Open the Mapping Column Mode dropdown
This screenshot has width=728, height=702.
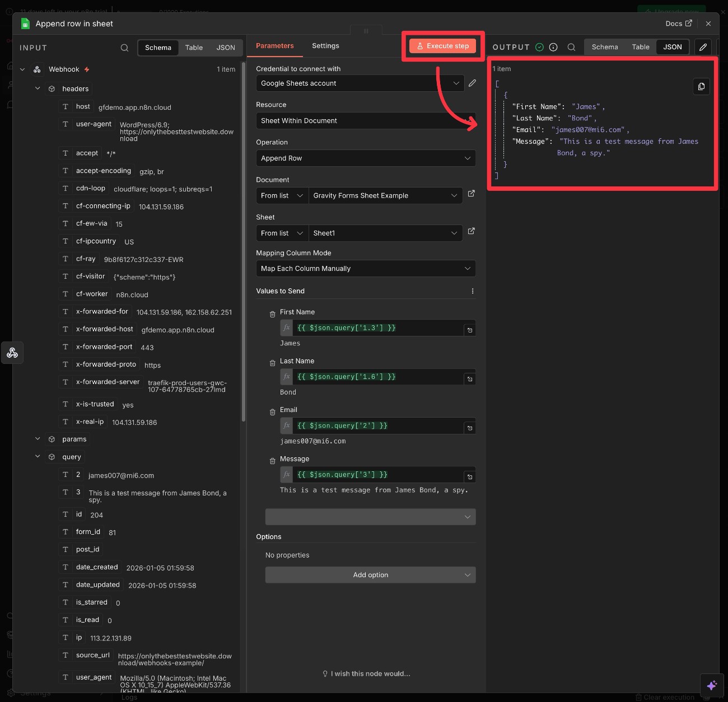pos(365,269)
